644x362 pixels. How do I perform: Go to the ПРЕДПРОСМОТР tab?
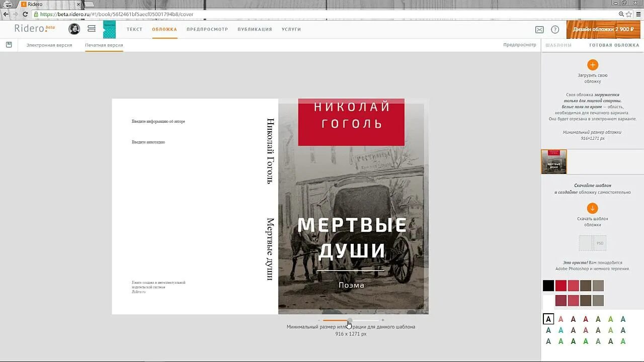[x=207, y=29]
